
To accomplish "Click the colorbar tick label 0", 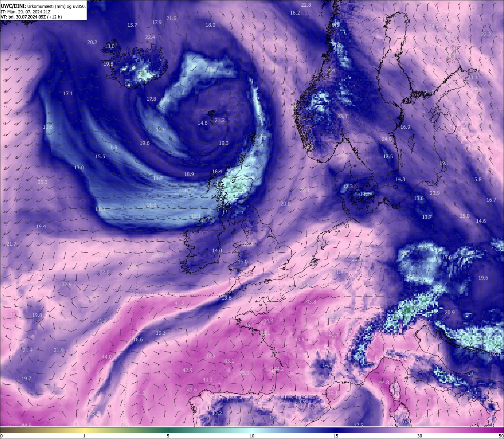I will [2, 436].
